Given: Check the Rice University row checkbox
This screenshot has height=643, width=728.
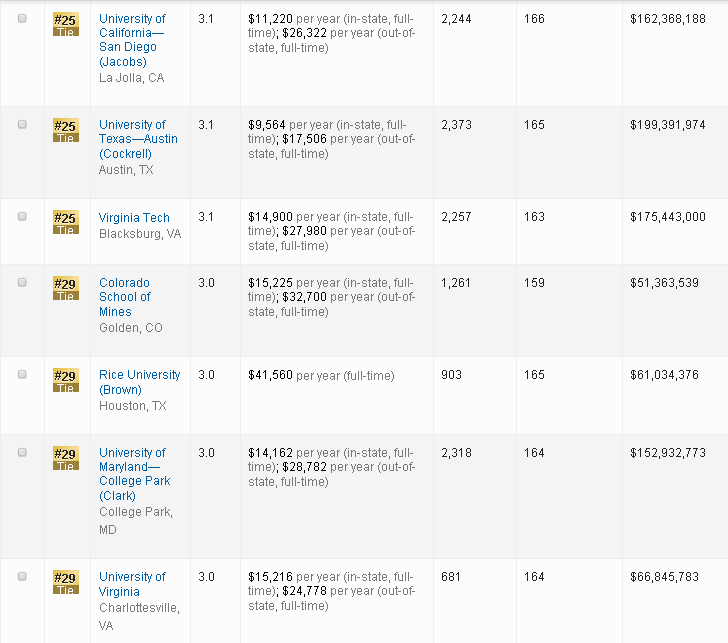Looking at the screenshot, I should coord(22,374).
